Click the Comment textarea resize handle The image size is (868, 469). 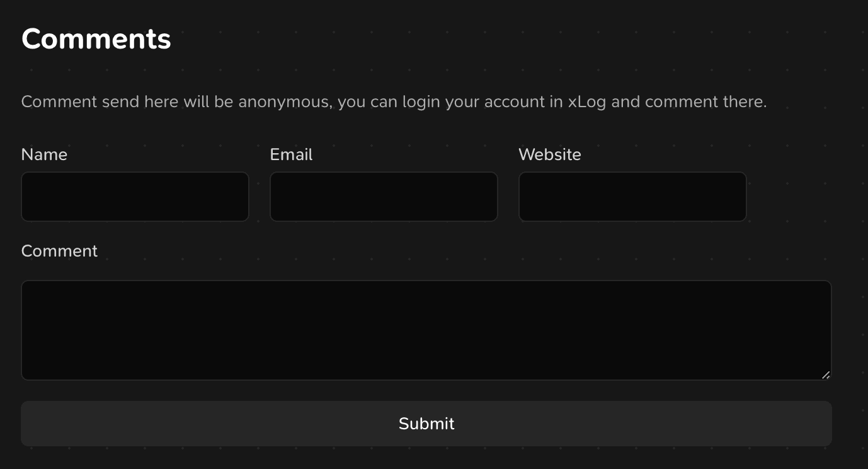(826, 375)
